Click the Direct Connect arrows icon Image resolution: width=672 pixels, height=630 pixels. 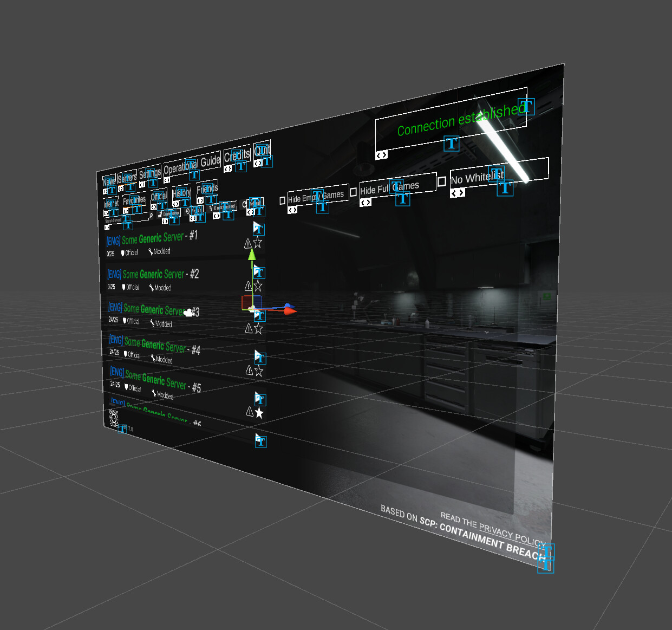point(211,208)
